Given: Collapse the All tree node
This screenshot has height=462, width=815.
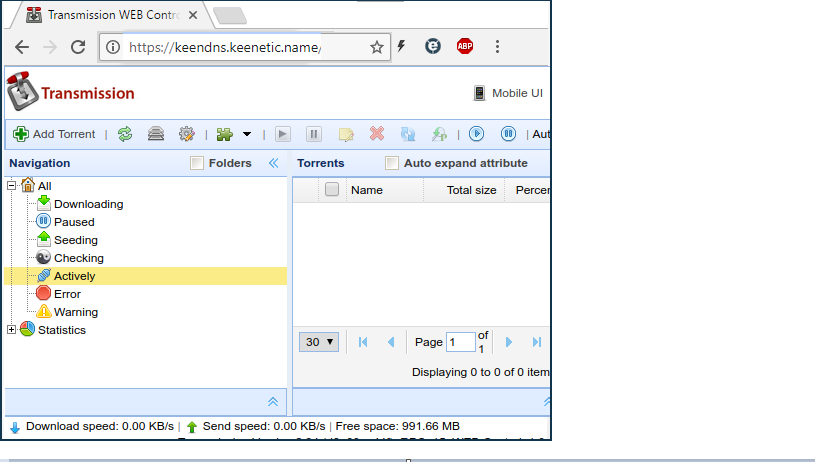Looking at the screenshot, I should (11, 186).
